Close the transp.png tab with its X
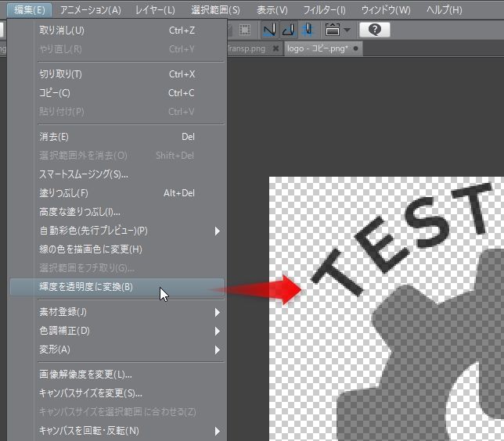Viewport: 504px width, 441px height. [275, 48]
